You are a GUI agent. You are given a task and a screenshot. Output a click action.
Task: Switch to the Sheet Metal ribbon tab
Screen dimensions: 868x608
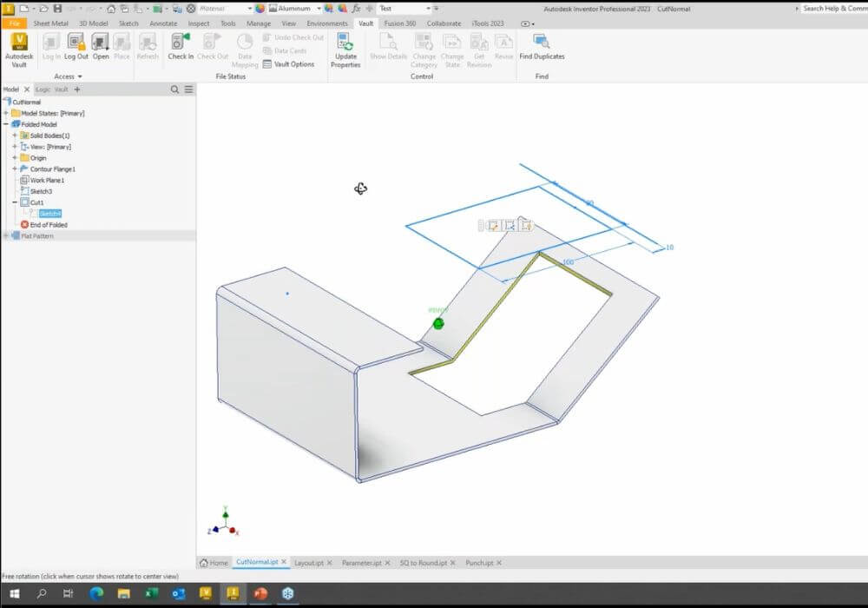coord(51,23)
